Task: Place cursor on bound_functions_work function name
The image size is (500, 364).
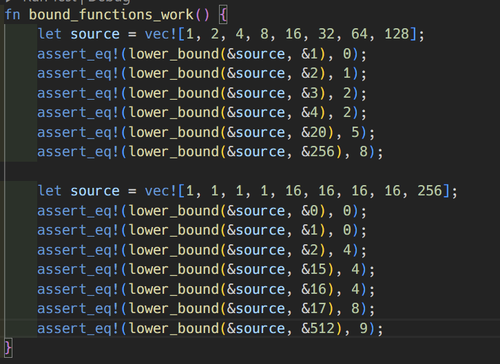Action: [111, 15]
